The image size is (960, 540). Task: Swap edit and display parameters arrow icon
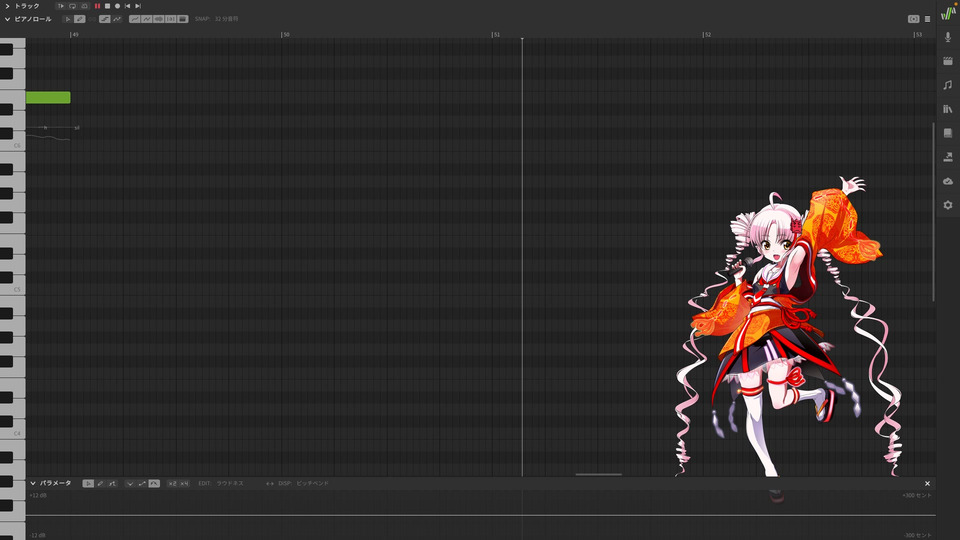[269, 484]
